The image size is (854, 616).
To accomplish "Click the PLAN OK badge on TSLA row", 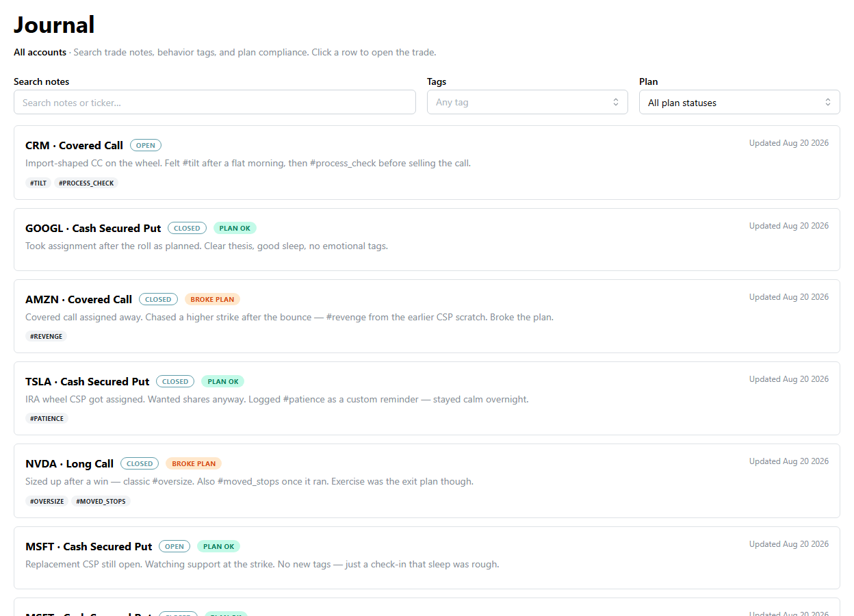I will click(x=223, y=382).
